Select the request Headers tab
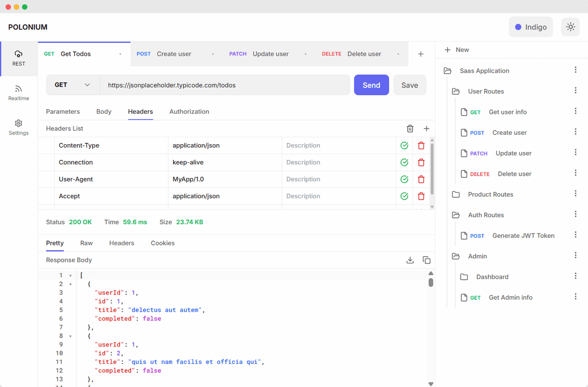 [141, 112]
